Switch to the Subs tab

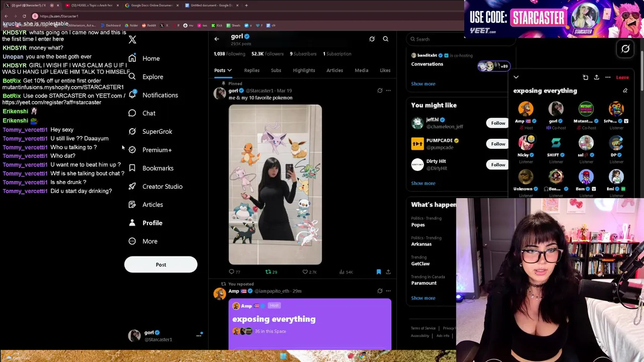[276, 70]
